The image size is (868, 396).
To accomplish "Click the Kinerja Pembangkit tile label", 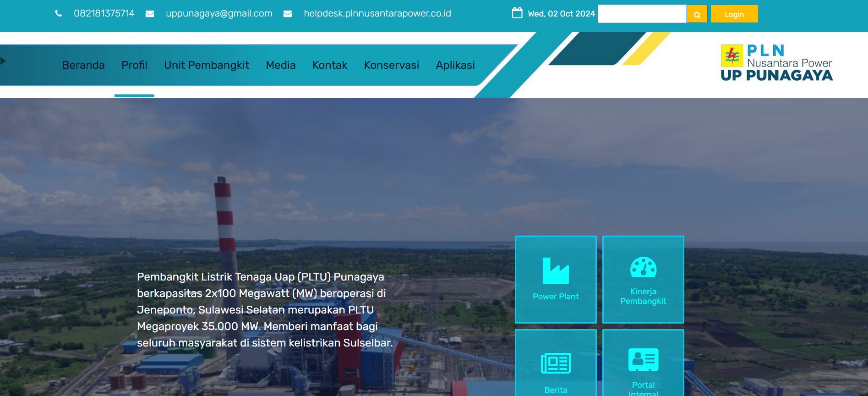I will coord(643,296).
